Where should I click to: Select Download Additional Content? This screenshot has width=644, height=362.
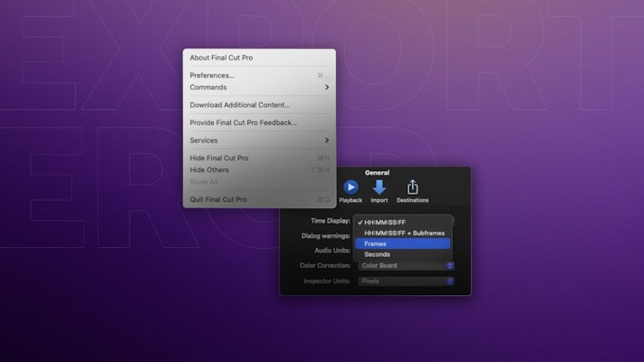[239, 105]
